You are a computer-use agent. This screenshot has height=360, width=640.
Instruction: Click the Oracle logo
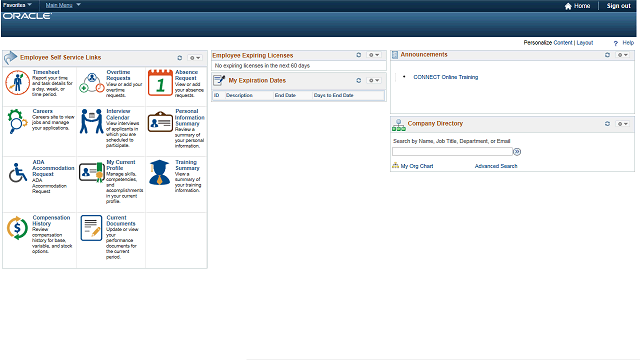(x=27, y=16)
